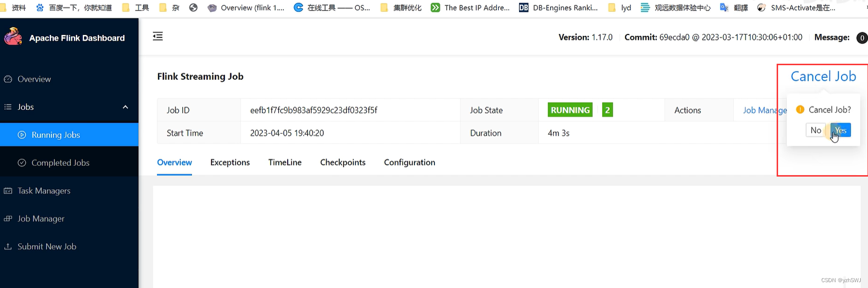Switch to the Checkpoints tab
This screenshot has height=288, width=868.
[343, 162]
